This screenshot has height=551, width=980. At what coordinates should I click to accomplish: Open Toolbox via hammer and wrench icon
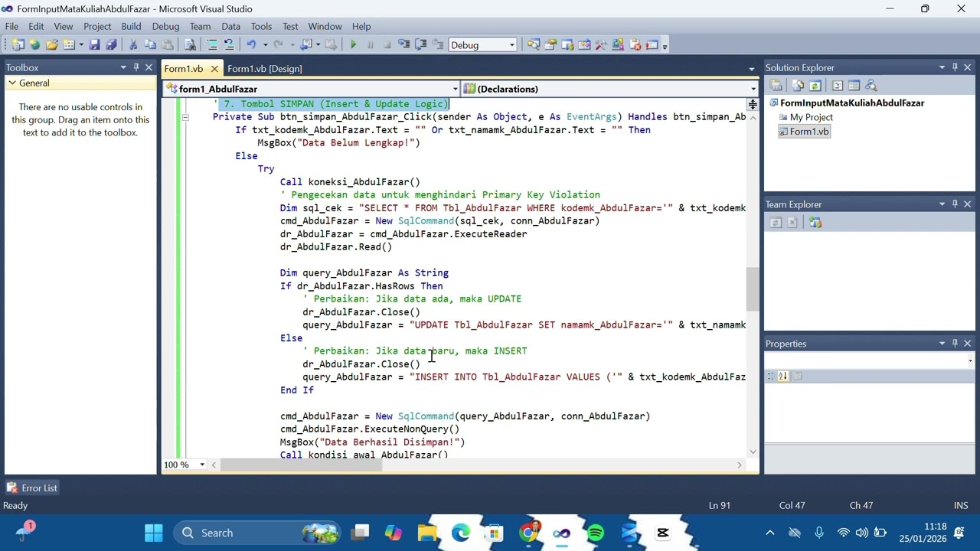click(x=601, y=45)
